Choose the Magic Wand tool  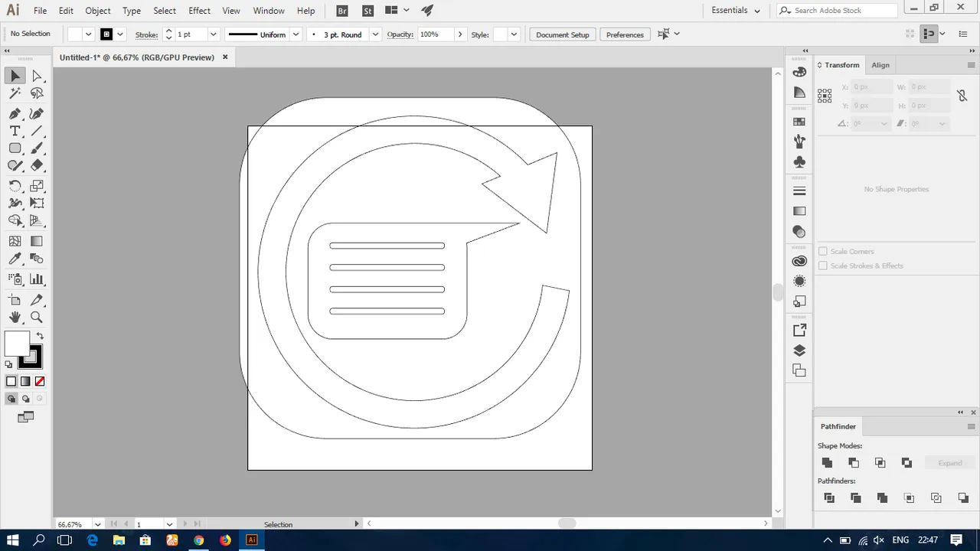tap(15, 93)
